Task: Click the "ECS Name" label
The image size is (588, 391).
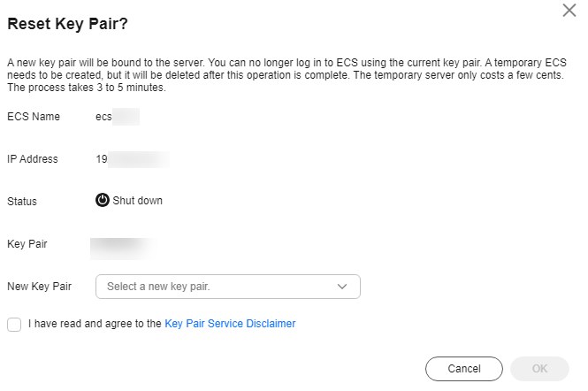Action: tap(34, 117)
